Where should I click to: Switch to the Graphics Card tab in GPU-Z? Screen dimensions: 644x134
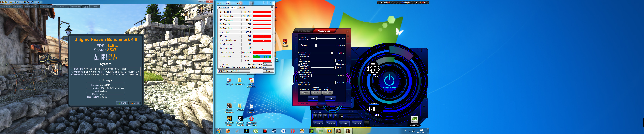coord(223,7)
